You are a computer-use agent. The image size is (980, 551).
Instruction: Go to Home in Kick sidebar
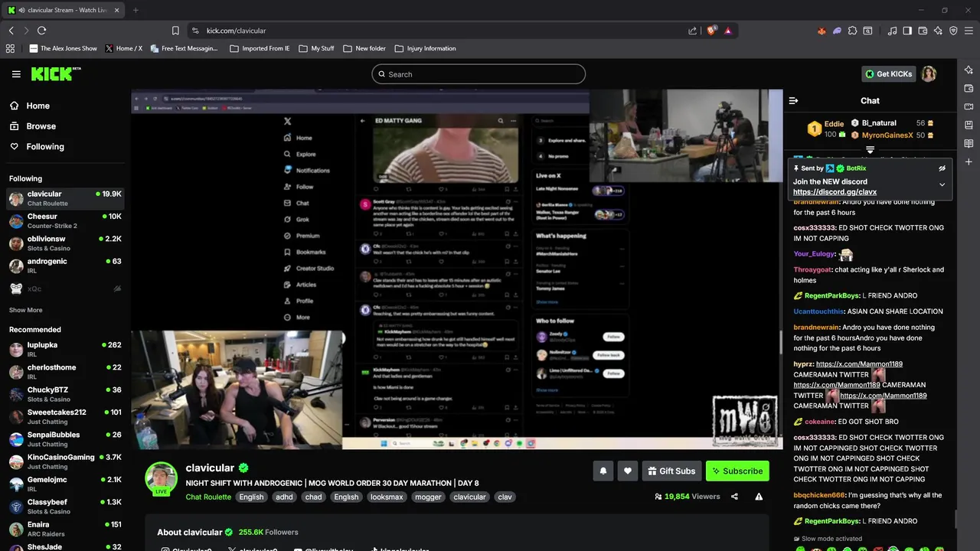pyautogui.click(x=30, y=106)
